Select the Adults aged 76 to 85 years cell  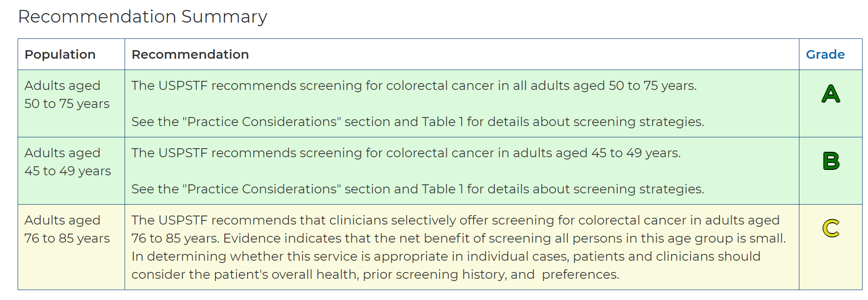click(67, 229)
